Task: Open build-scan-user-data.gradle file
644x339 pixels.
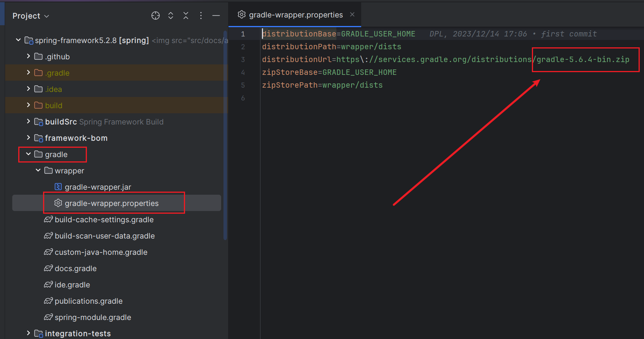Action: click(105, 236)
